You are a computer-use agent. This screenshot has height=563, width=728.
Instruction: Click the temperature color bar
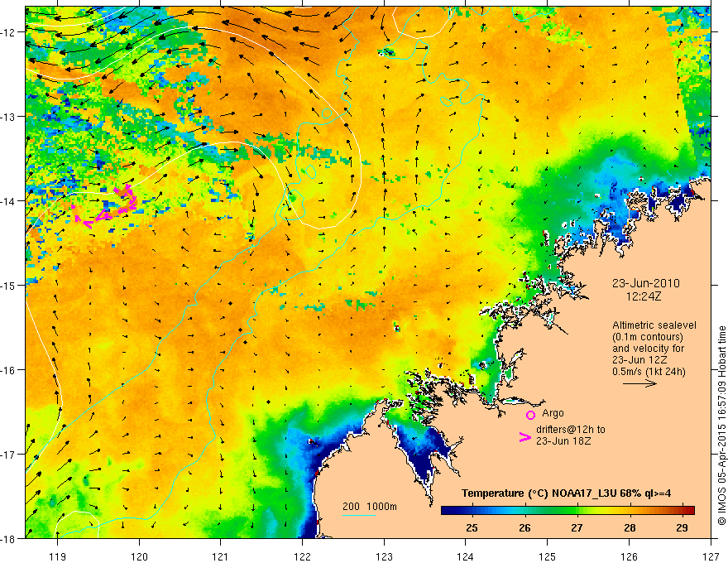[x=568, y=511]
